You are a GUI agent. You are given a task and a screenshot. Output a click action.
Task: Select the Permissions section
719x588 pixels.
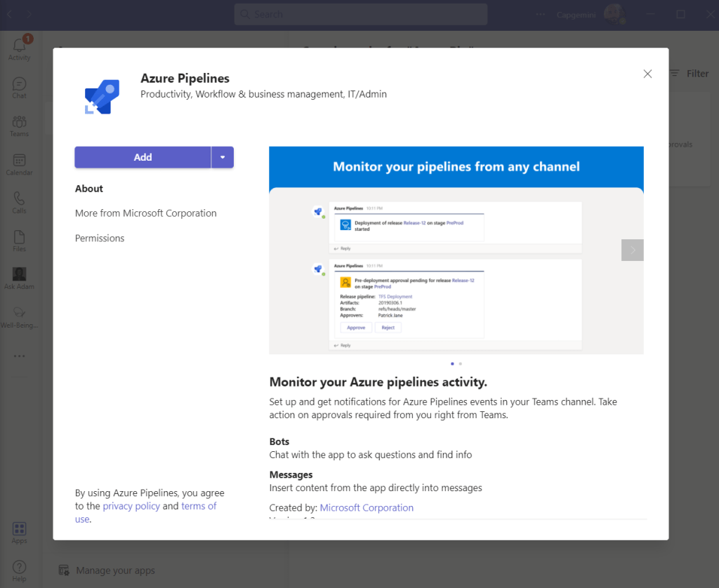[x=100, y=239]
